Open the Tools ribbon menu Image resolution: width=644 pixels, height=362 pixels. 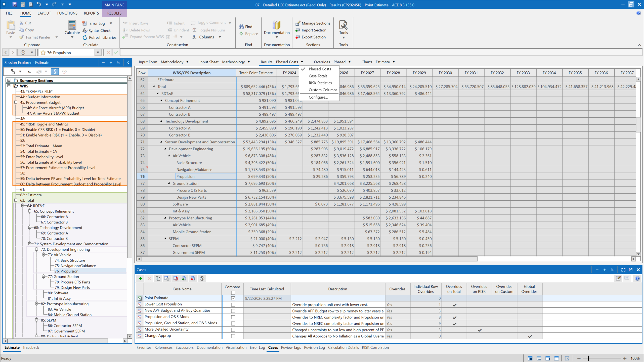343,29
